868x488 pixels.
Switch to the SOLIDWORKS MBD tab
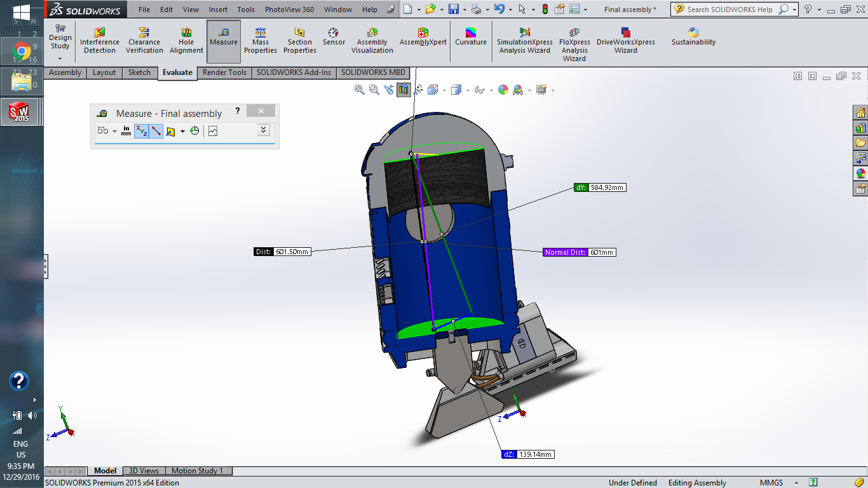[x=372, y=72]
